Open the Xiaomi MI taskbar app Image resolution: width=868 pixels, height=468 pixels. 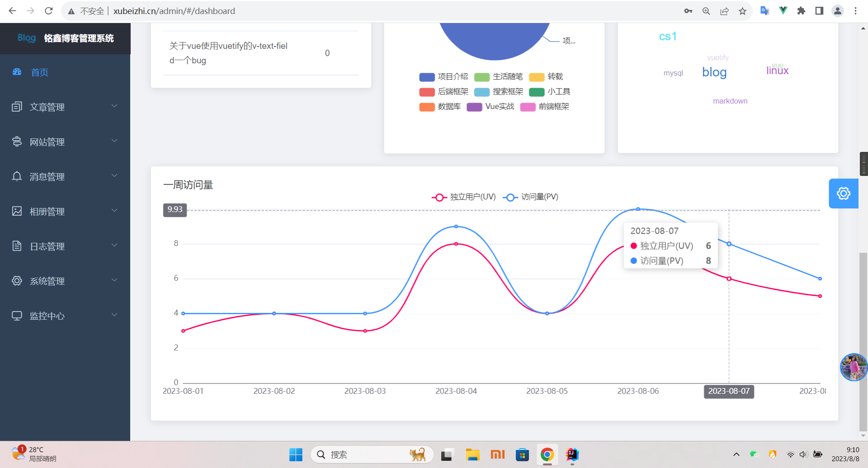click(497, 454)
